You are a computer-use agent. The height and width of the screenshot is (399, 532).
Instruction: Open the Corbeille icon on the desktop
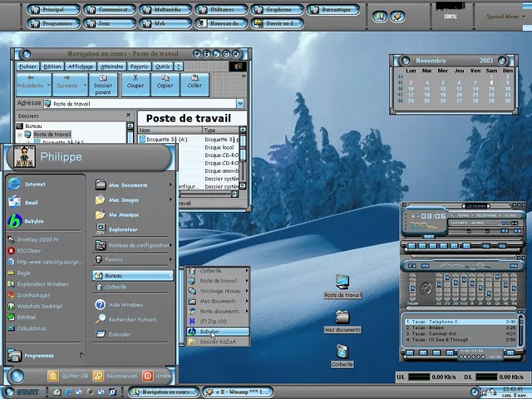tap(342, 352)
